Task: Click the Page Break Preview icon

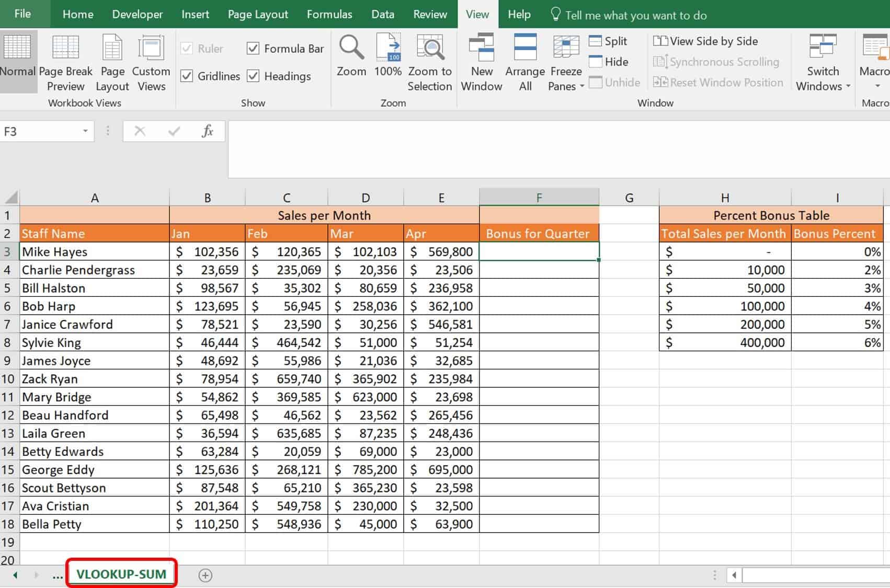Action: coord(65,48)
